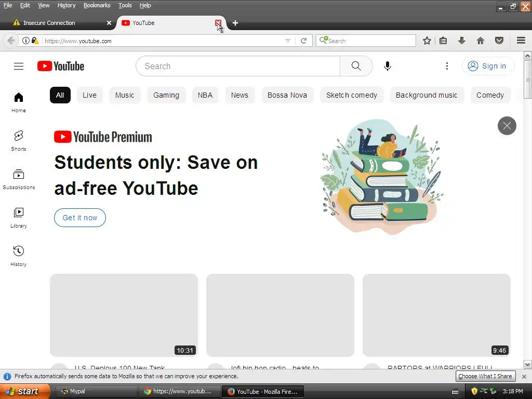Open a new tab with plus button
The width and height of the screenshot is (532, 399).
point(235,23)
